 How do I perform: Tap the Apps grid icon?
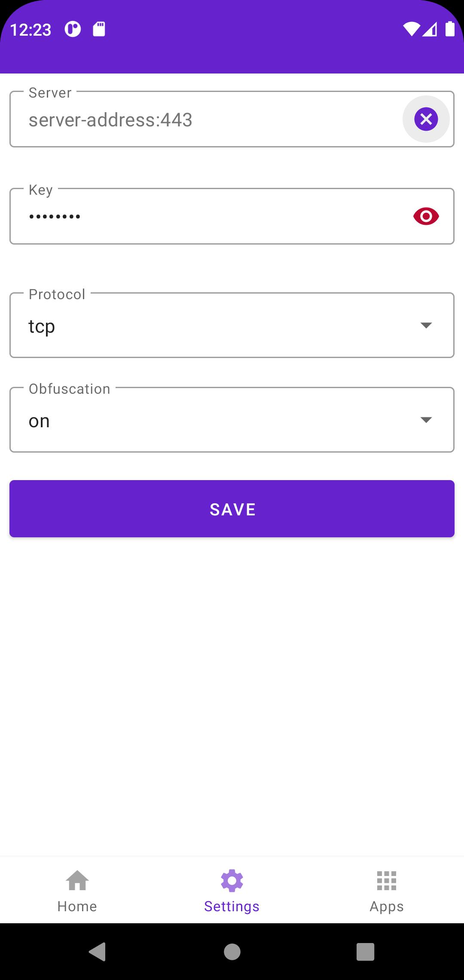[x=387, y=881]
